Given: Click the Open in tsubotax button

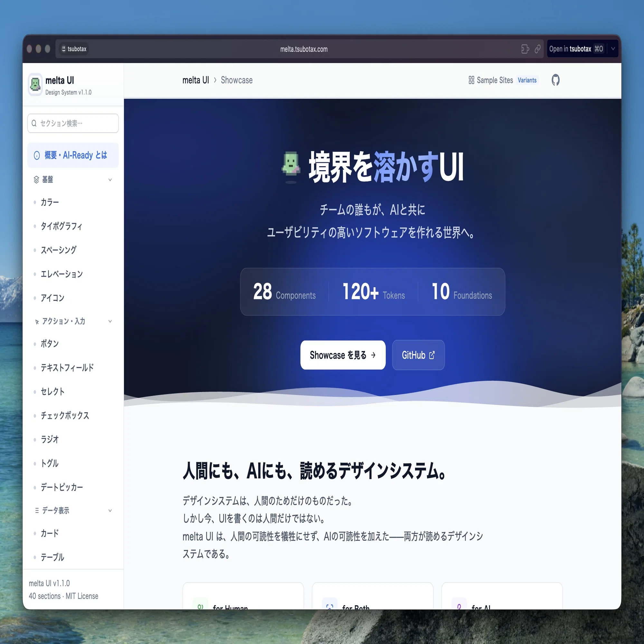Looking at the screenshot, I should [576, 49].
